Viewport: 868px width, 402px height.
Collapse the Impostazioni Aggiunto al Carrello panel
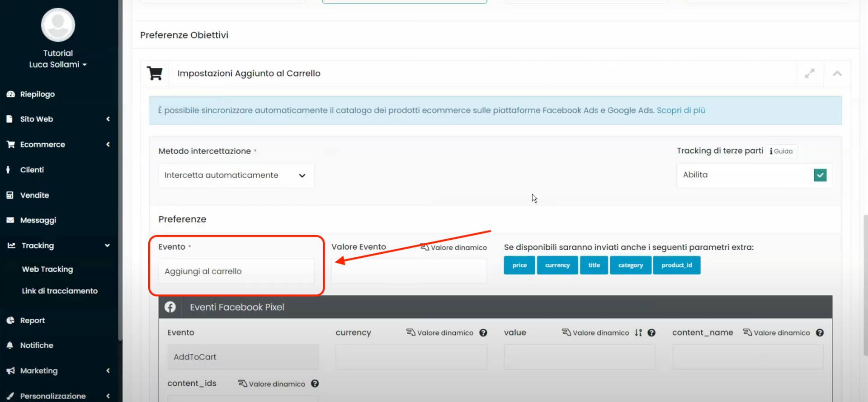tap(837, 73)
